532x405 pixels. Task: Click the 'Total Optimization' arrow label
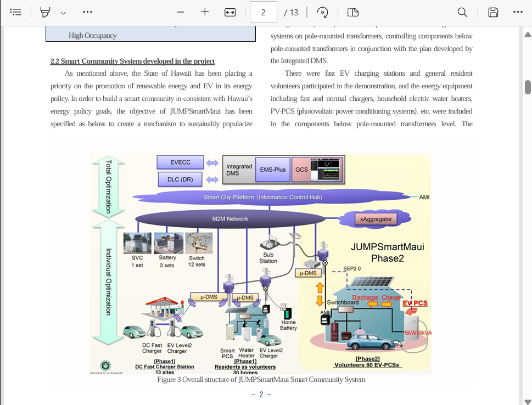[x=108, y=187]
